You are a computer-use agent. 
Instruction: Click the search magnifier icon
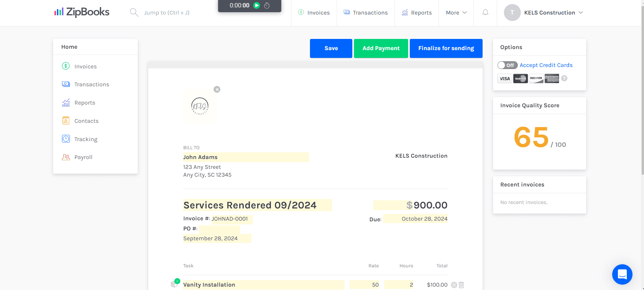tap(134, 13)
